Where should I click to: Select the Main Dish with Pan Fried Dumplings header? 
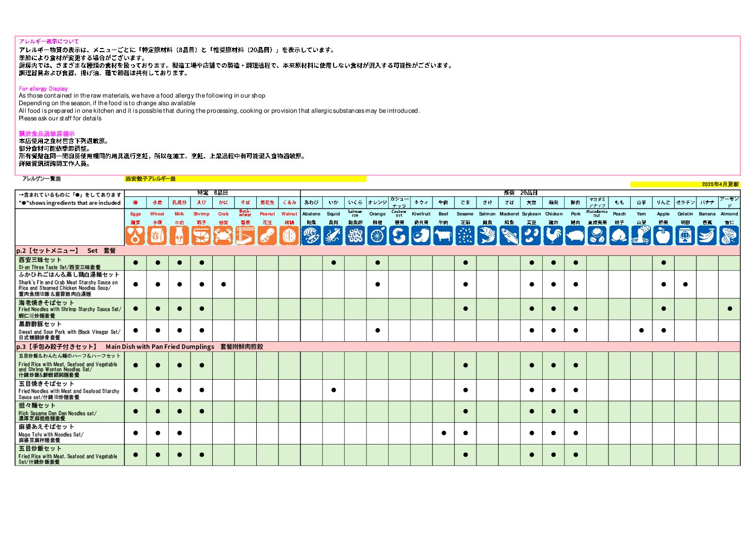pyautogui.click(x=160, y=347)
